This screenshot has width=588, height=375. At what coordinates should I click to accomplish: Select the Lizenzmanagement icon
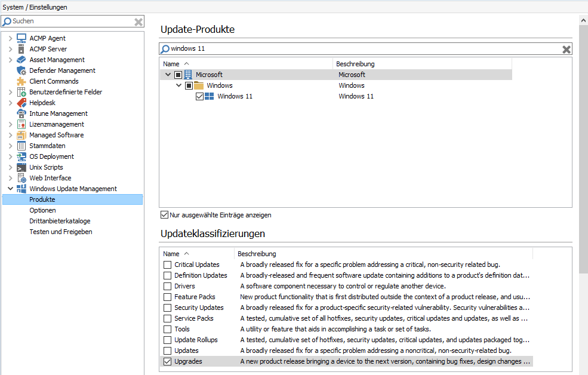[x=21, y=124]
